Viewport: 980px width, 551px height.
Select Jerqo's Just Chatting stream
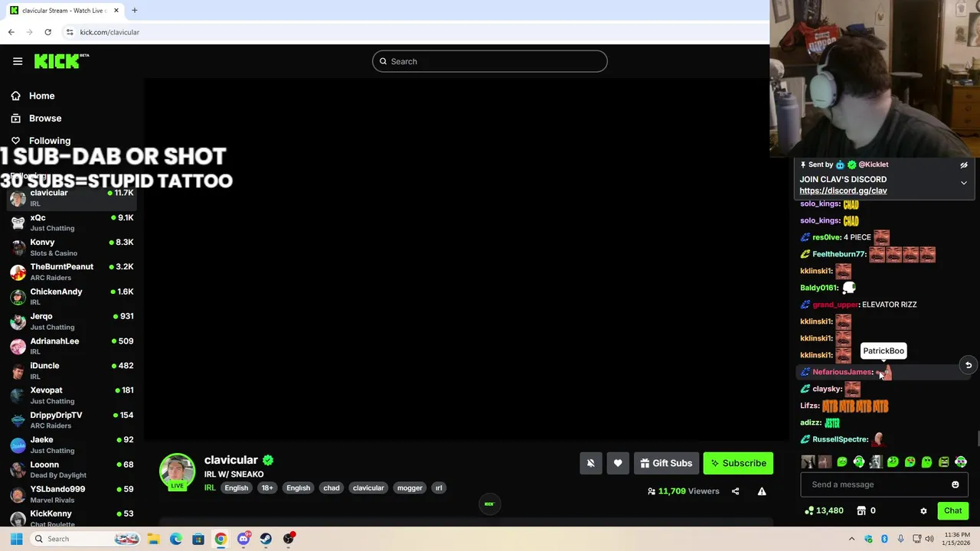tap(73, 321)
